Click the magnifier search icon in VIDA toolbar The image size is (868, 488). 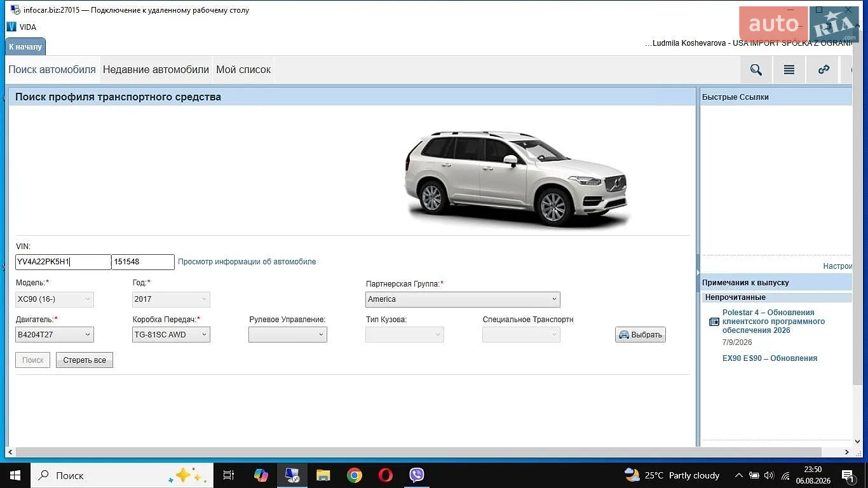756,70
